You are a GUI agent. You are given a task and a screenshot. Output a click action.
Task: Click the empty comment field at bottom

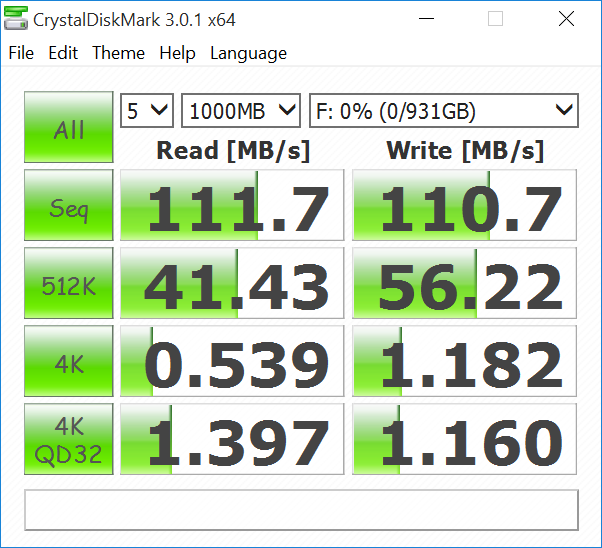301,510
